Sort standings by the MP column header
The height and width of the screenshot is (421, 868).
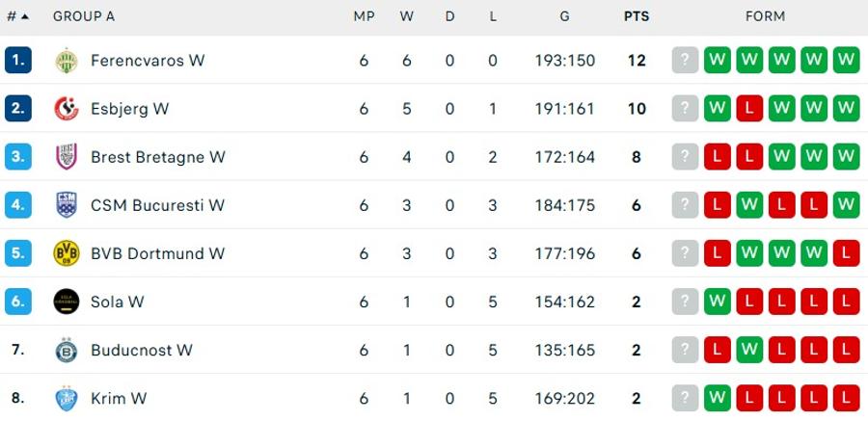click(364, 16)
